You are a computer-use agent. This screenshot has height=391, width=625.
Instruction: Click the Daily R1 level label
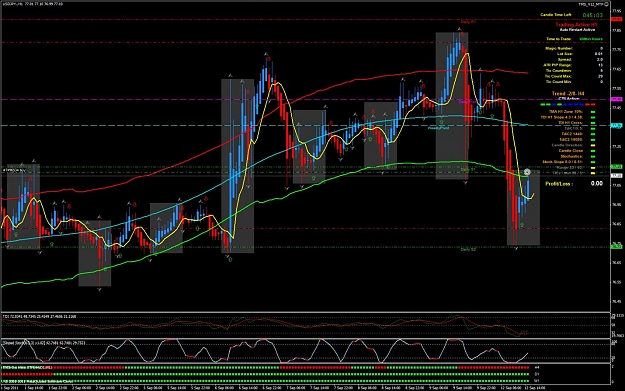click(468, 22)
